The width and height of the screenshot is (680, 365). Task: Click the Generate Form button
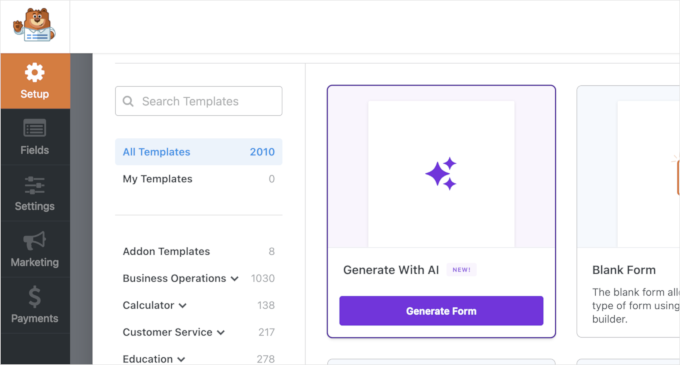(x=441, y=311)
